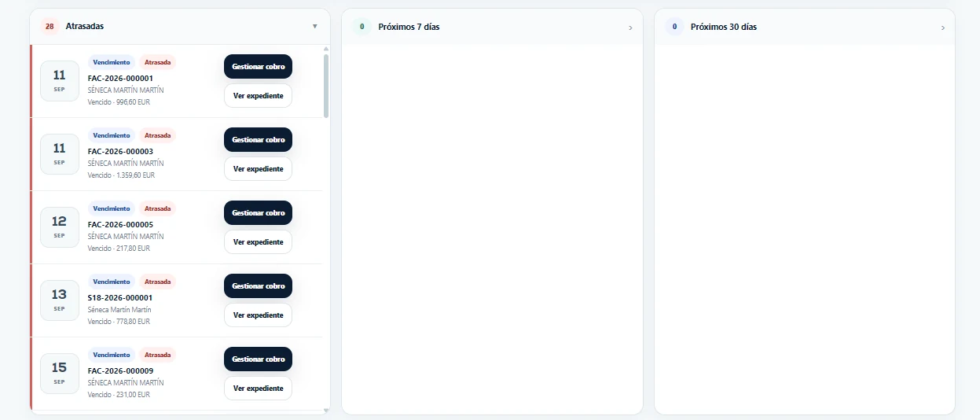Click the scrollbar up arrow in Atrasadas
The width and height of the screenshot is (980, 420).
coord(326,49)
